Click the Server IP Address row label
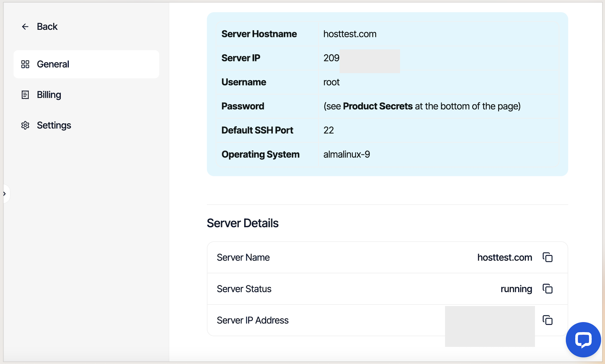Viewport: 605px width, 364px height. 252,320
